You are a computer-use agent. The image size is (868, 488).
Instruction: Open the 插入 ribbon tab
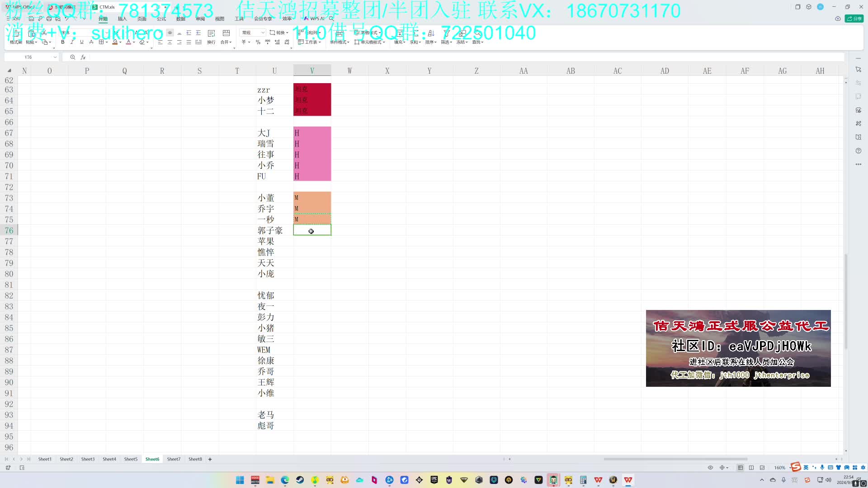tap(122, 19)
